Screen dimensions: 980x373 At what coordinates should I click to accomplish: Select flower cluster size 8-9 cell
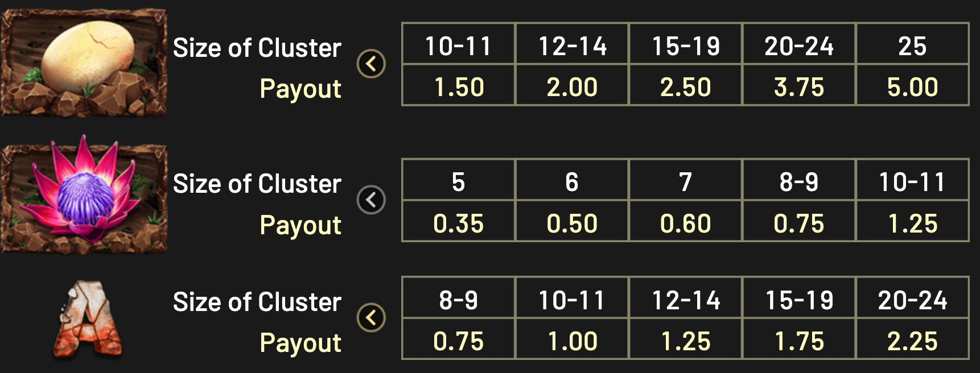point(799,181)
